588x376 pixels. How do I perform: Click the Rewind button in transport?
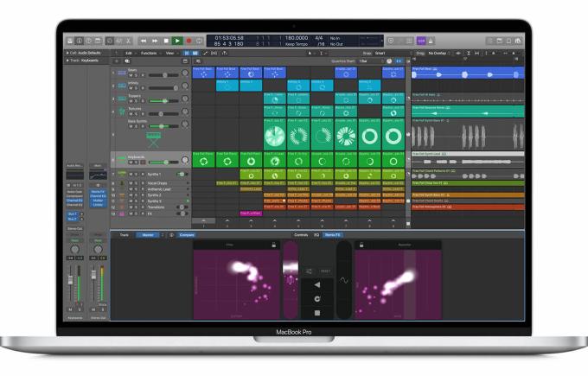tap(144, 41)
